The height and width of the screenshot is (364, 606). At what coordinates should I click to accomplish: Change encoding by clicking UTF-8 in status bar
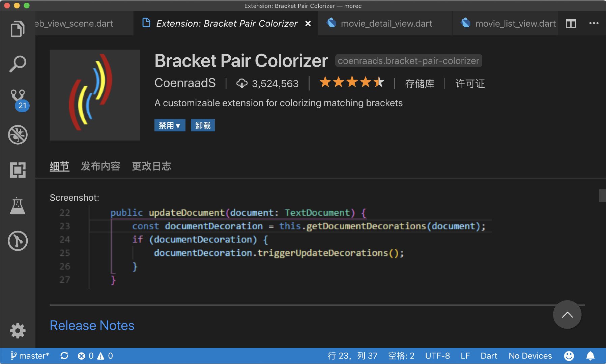coord(437,356)
